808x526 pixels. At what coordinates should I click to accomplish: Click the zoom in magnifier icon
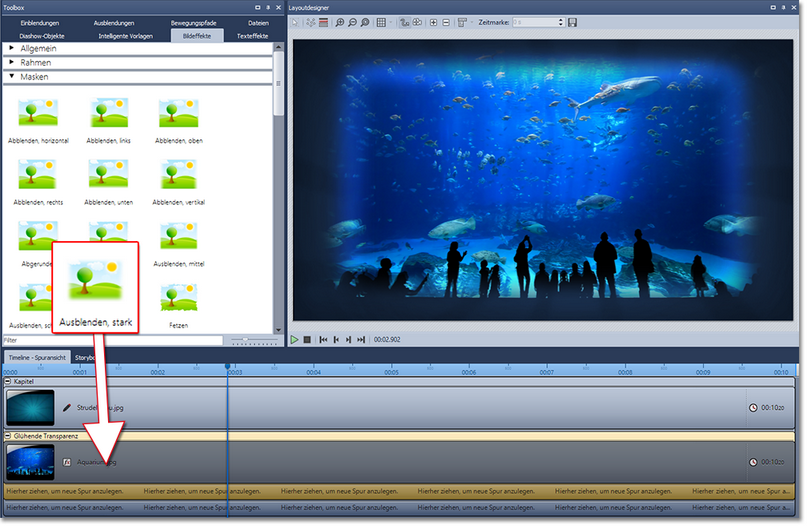pos(340,22)
